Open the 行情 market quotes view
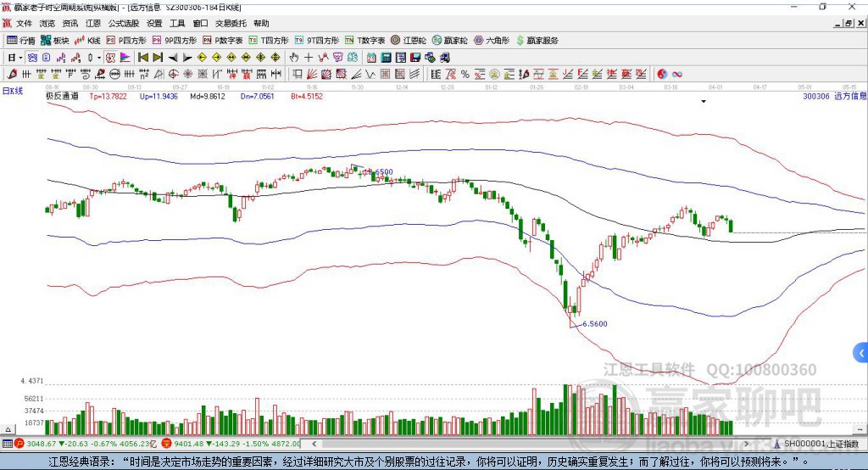Image resolution: width=868 pixels, height=470 pixels. (x=21, y=41)
